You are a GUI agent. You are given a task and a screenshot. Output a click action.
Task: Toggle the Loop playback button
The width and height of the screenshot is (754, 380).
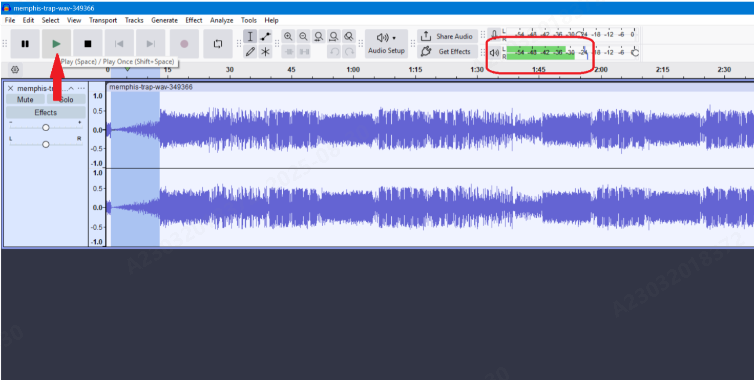click(218, 44)
